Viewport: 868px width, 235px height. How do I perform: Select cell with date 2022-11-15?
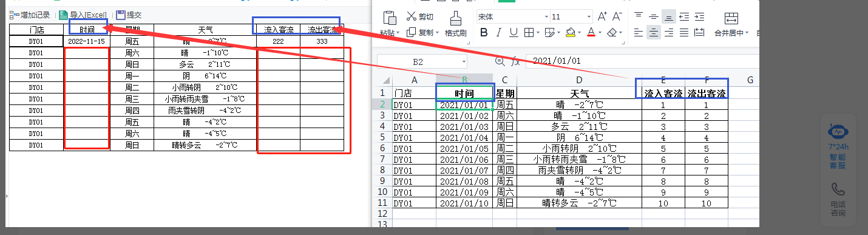(87, 41)
